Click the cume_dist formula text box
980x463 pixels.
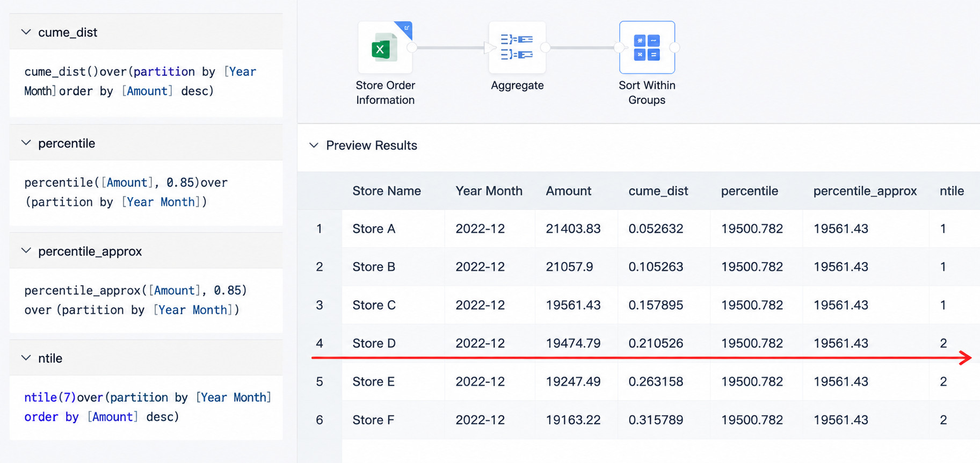(x=146, y=83)
